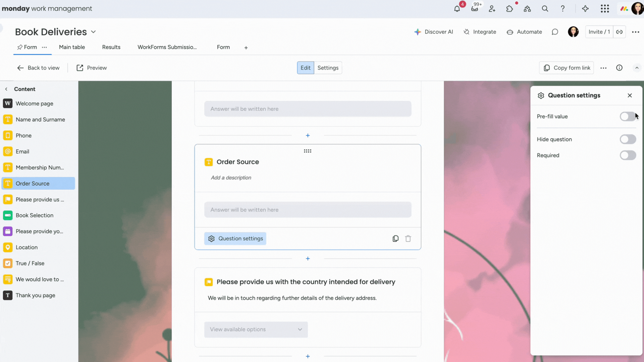Open form more options three dots
This screenshot has height=362, width=644.
click(603, 68)
